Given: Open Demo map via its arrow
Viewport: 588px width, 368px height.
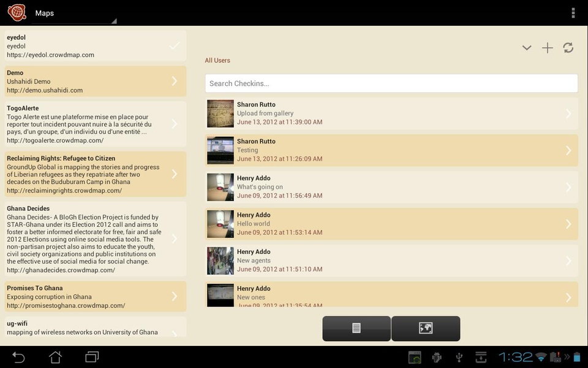Looking at the screenshot, I should pos(175,81).
